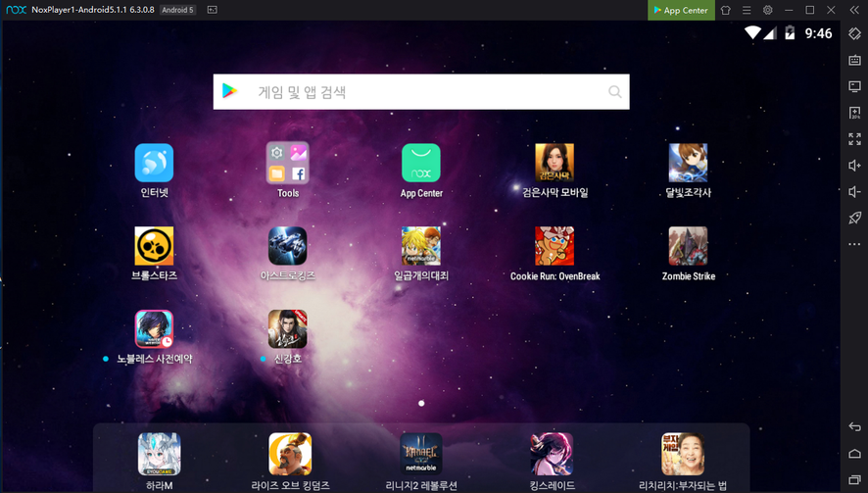Launch the Nox App Center app icon
The height and width of the screenshot is (493, 868).
[x=420, y=163]
